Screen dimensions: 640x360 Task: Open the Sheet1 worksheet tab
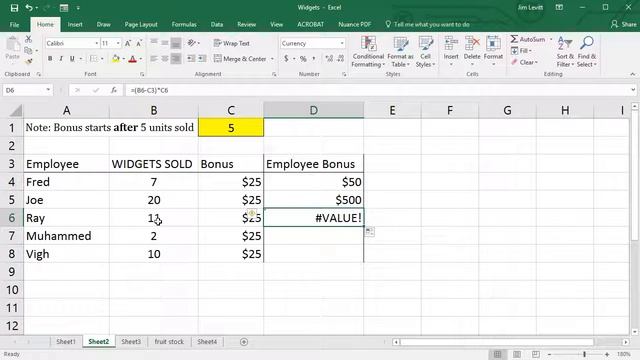point(66,342)
